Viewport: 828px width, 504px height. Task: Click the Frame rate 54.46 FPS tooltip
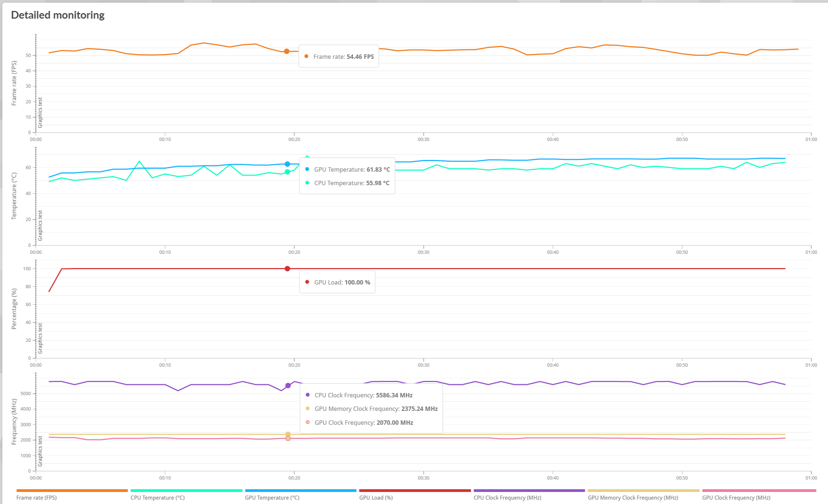tap(339, 57)
